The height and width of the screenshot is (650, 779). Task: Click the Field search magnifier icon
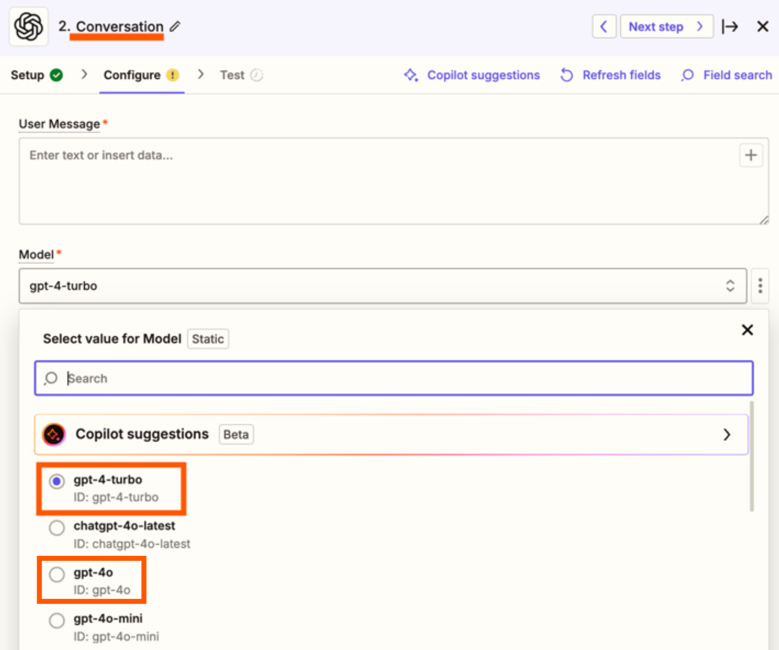688,75
